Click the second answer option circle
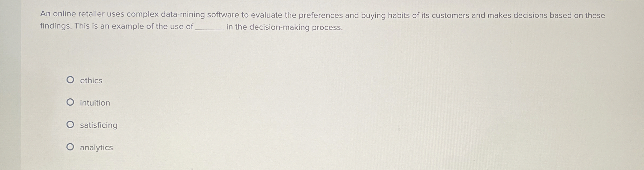 click(x=71, y=102)
